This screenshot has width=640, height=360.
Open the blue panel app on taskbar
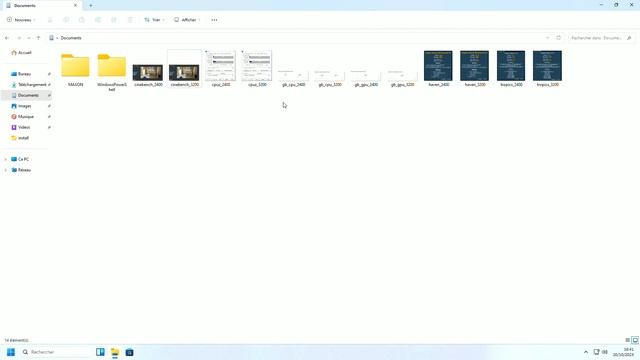click(100, 352)
